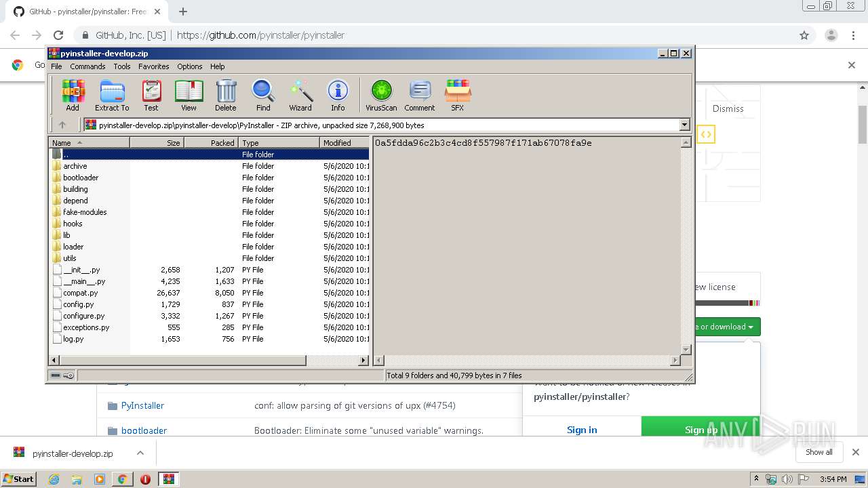
Task: Open the bootloader folder link on GitHub
Action: 144,430
